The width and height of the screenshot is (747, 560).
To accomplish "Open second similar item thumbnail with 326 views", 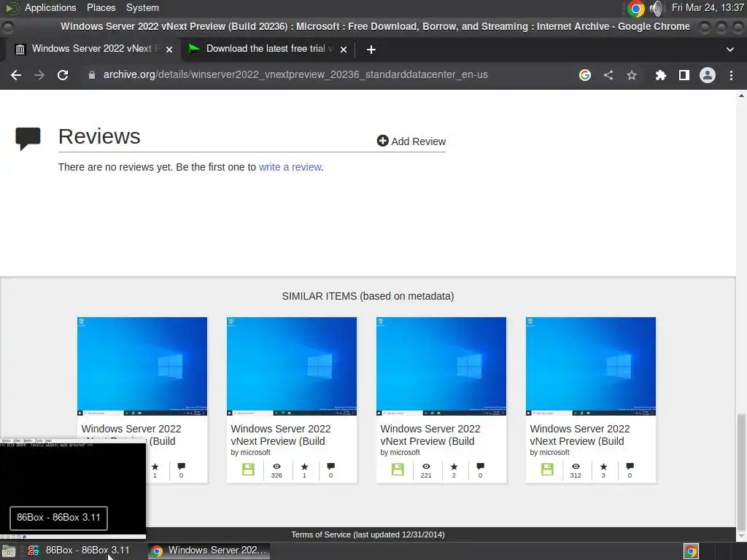I will pyautogui.click(x=292, y=366).
